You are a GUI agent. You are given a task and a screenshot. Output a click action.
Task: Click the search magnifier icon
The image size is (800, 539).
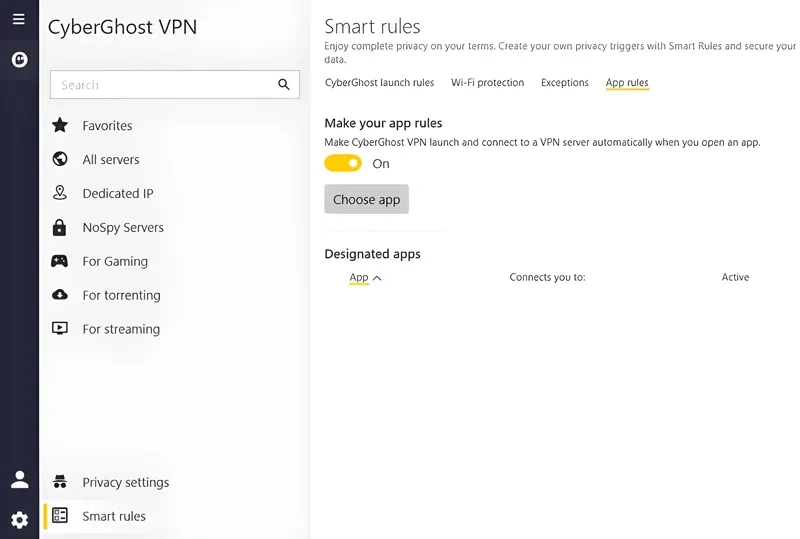point(284,84)
